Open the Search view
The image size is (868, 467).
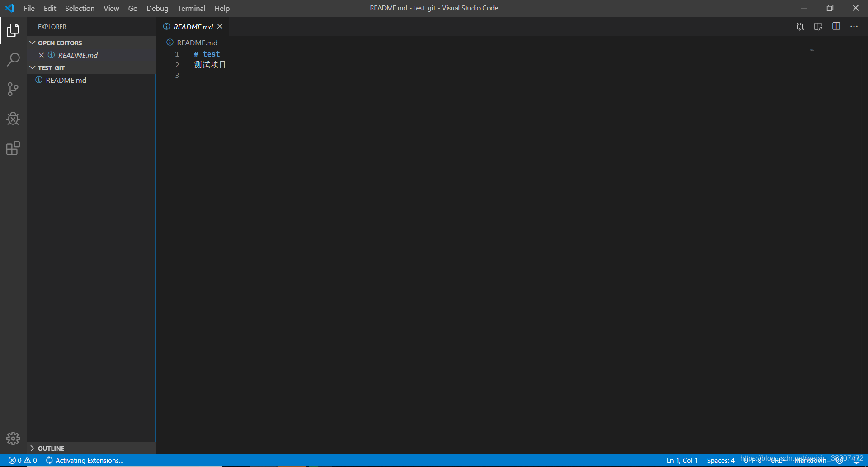click(x=13, y=60)
